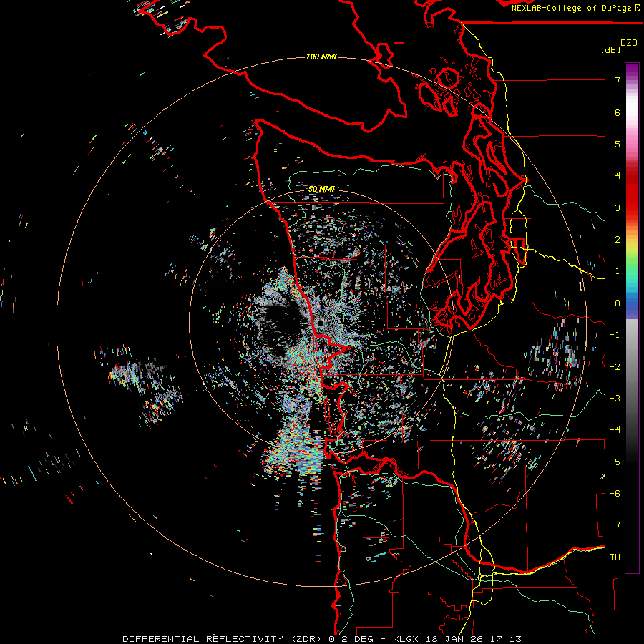
Task: Click the -4 value on color scale
Action: tap(615, 430)
